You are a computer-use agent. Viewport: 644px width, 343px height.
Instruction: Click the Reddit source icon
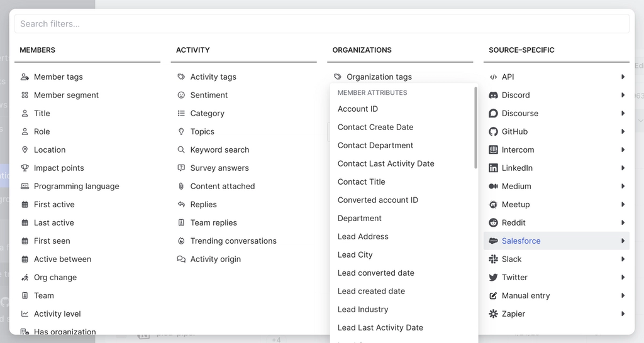494,223
